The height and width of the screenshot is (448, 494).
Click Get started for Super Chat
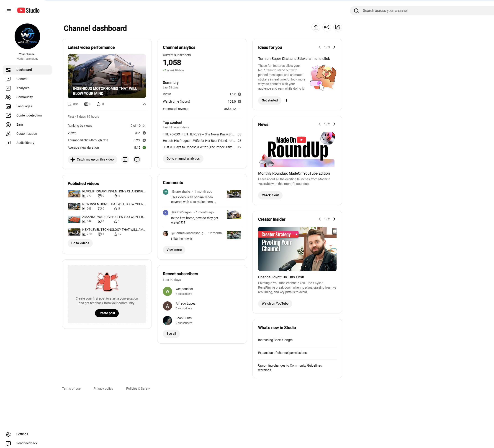(270, 101)
